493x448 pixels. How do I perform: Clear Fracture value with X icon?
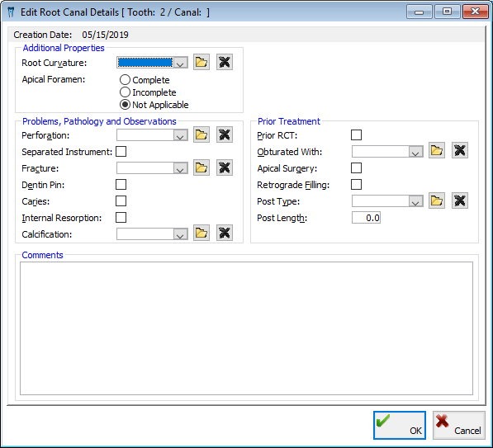click(x=224, y=167)
